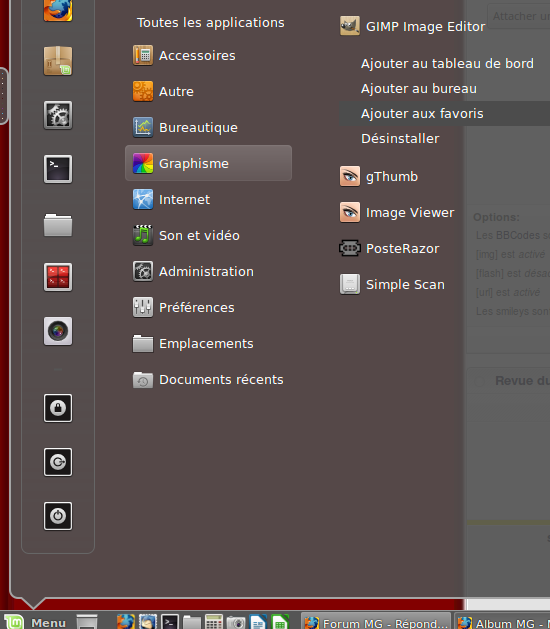Open Emplacements places list

[208, 344]
